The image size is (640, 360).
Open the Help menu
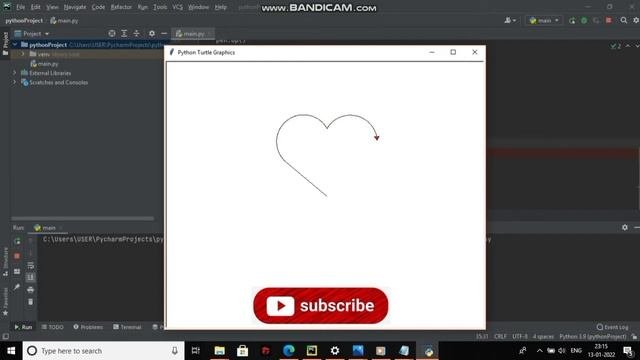[220, 7]
